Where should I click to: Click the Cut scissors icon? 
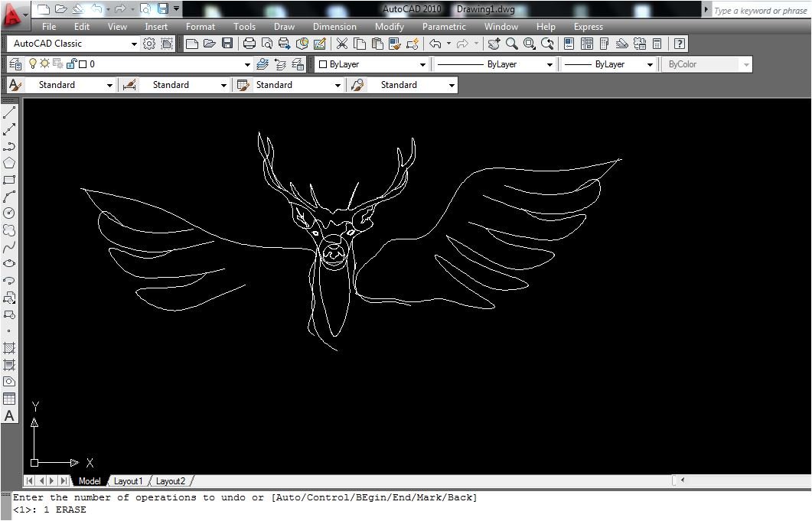pyautogui.click(x=342, y=44)
